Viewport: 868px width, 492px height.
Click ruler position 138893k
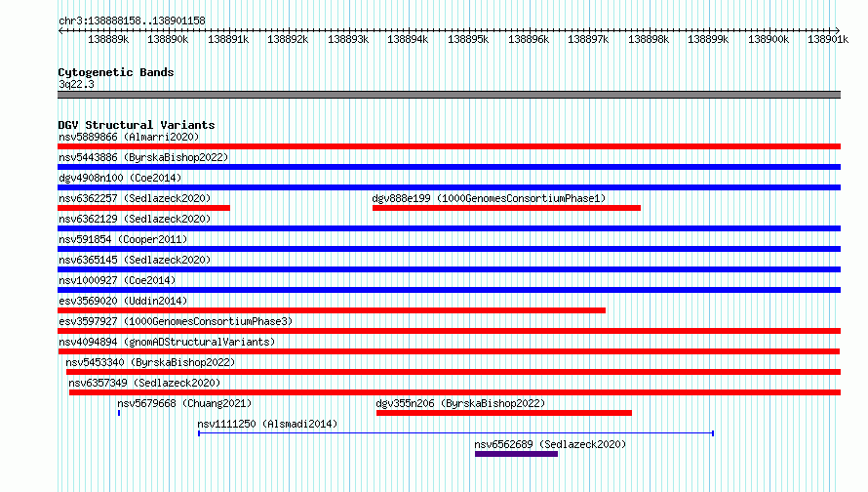tap(348, 40)
